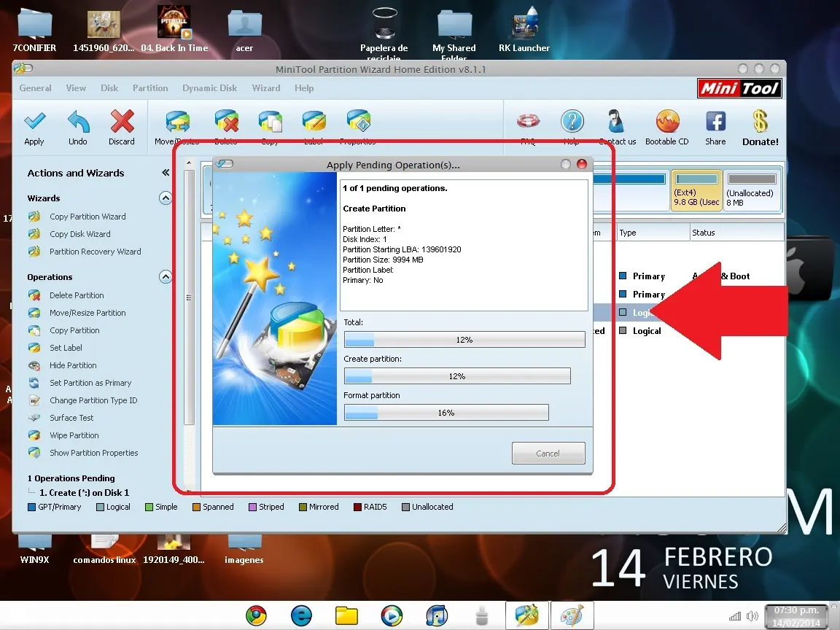Open the Wizard menu
The height and width of the screenshot is (630, 840).
tap(266, 87)
